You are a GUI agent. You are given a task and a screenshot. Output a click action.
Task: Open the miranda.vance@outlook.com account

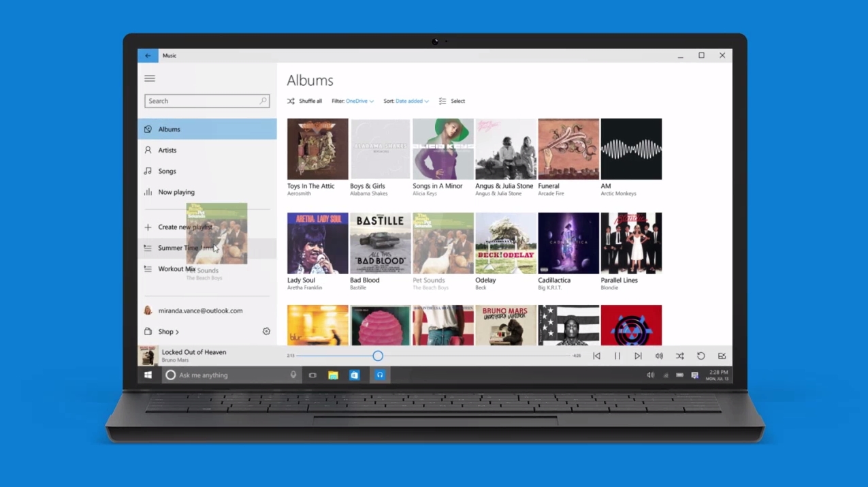[200, 311]
